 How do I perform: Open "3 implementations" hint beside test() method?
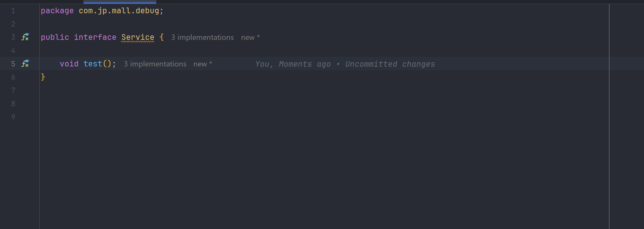point(155,64)
